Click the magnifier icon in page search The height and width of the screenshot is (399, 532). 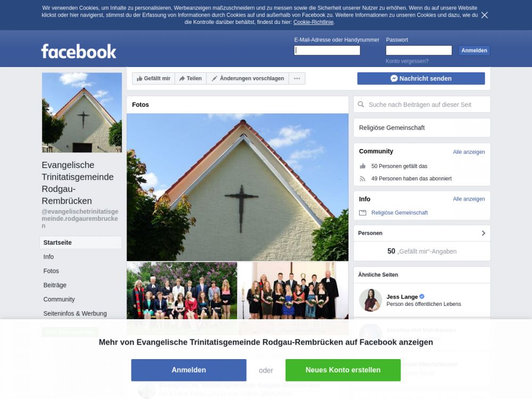pos(361,104)
